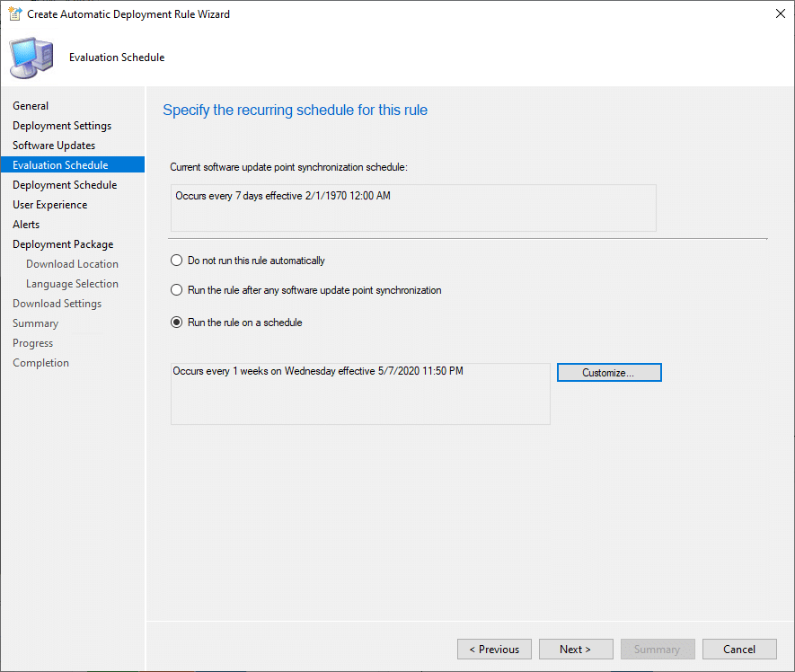Select Evaluation Schedule in sidebar

coord(60,165)
